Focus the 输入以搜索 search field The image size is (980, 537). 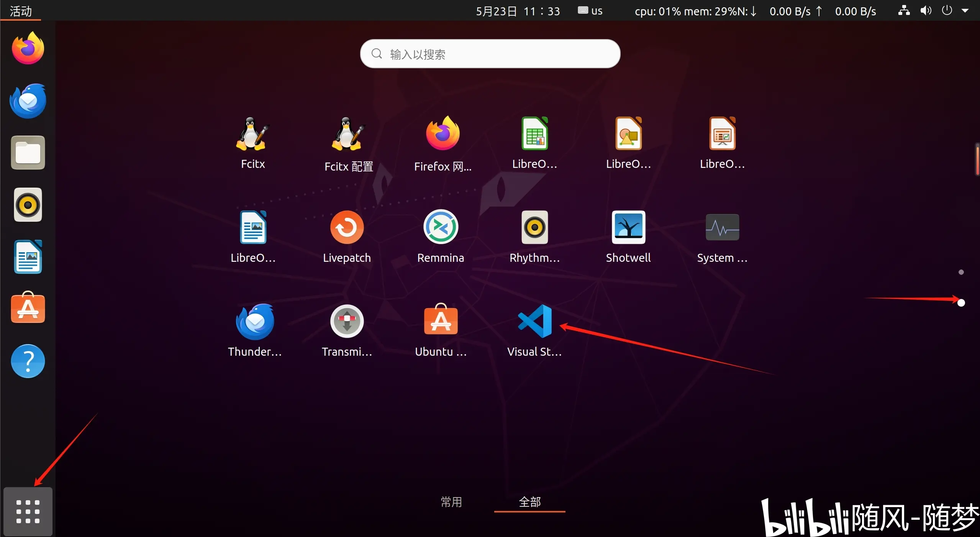pos(490,54)
